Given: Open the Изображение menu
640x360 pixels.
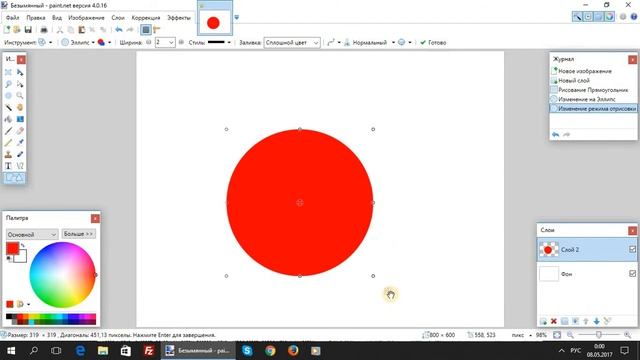Looking at the screenshot, I should (86, 18).
